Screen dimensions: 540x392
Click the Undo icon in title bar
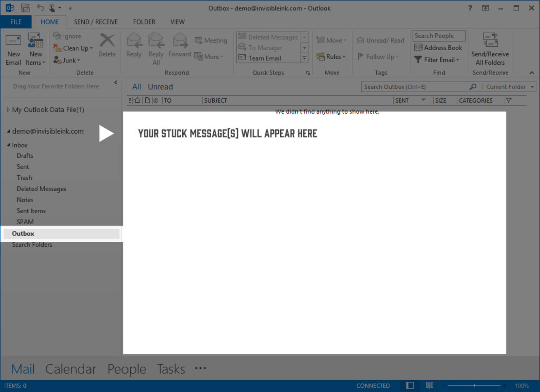click(40, 8)
